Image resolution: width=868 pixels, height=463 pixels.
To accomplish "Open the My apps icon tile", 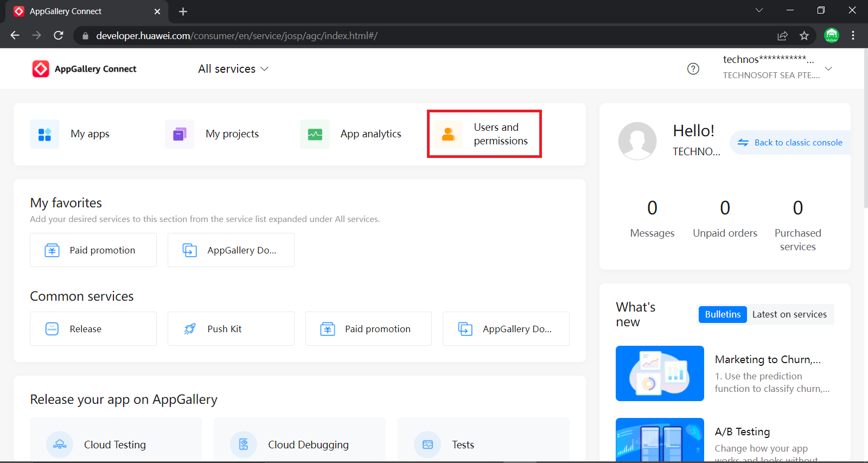I will pos(44,134).
